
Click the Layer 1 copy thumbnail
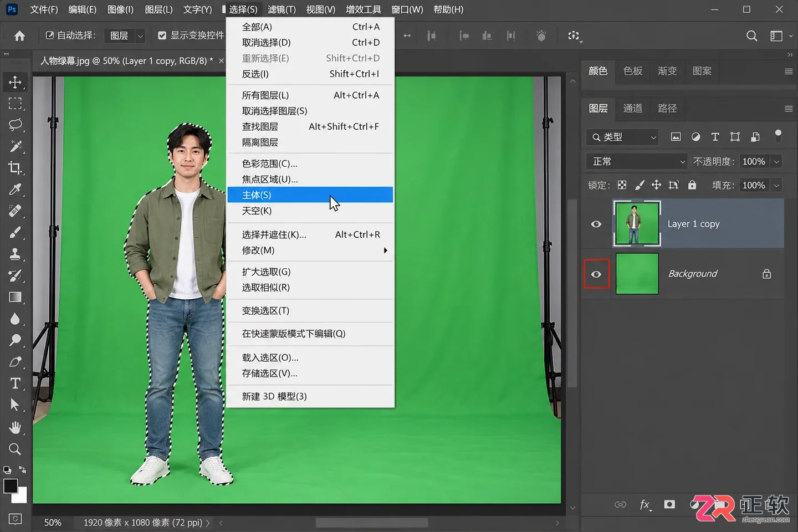[x=637, y=223]
